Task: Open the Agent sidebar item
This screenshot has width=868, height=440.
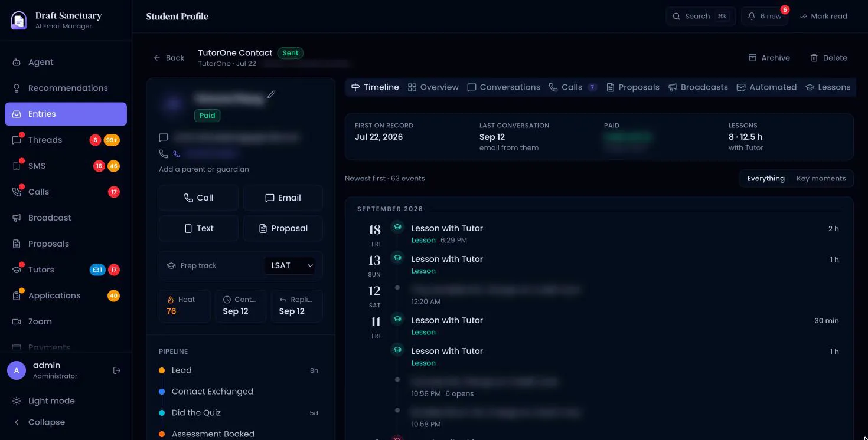Action: (x=66, y=62)
